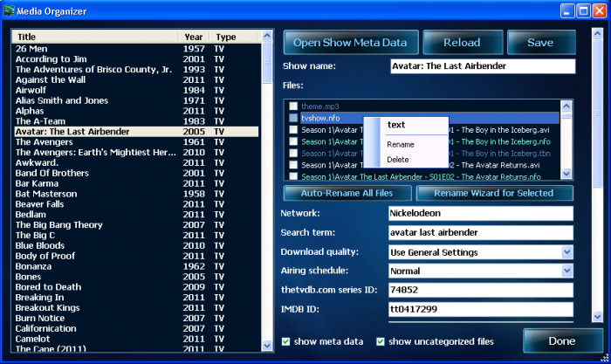This screenshot has width=611, height=364.
Task: Select 'Beaver Falls' row
Action: (136, 204)
